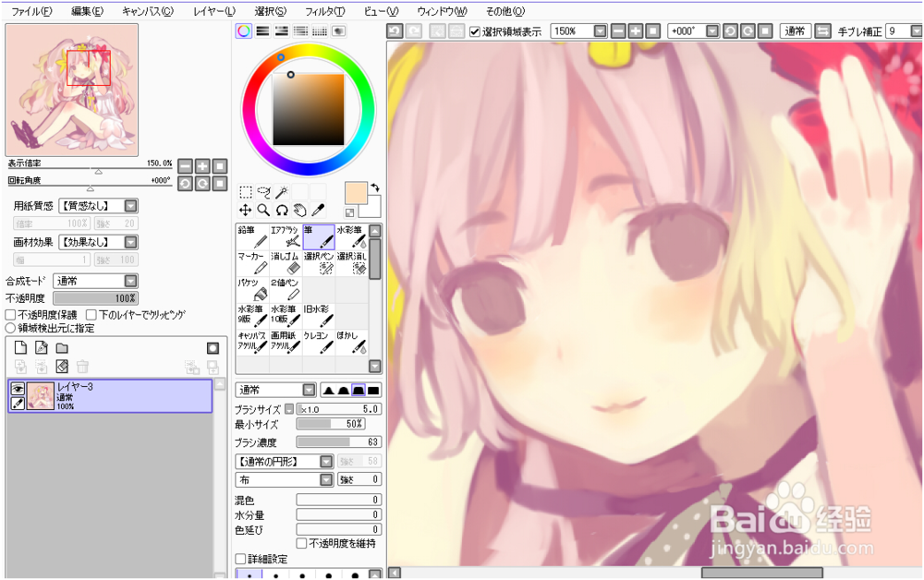Viewport: 924px width, 580px height.
Task: Choose the マーカー marker tool
Action: tap(253, 263)
